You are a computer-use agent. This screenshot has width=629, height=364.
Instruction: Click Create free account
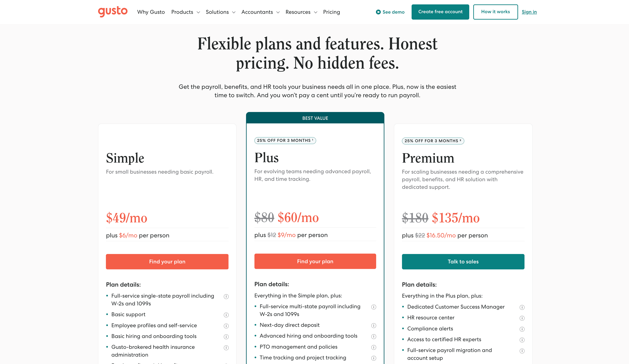(x=440, y=12)
